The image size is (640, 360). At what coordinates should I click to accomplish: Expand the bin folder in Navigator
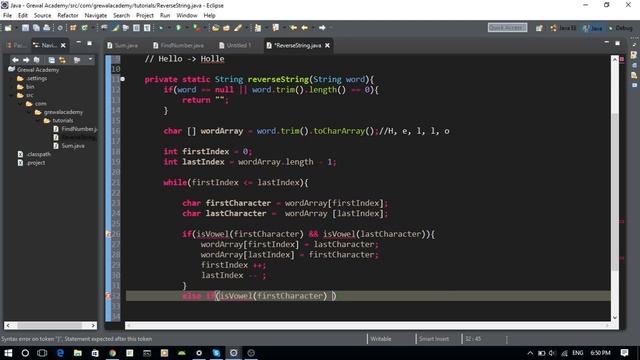click(12, 87)
